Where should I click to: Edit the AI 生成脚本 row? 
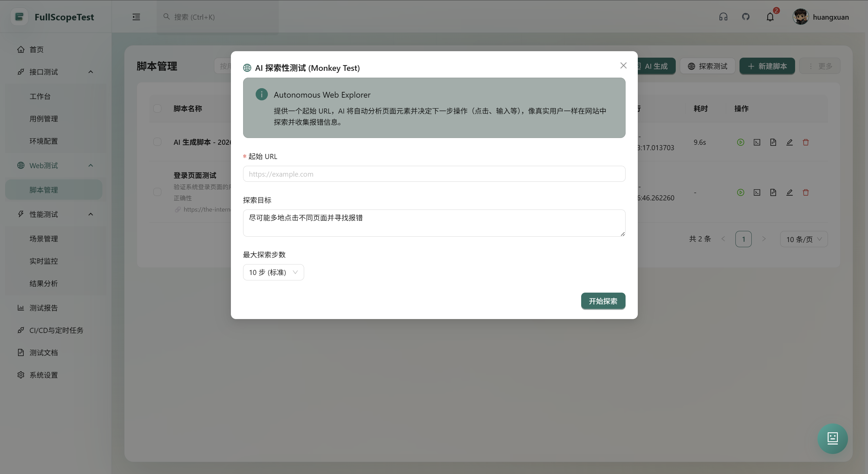pos(789,142)
